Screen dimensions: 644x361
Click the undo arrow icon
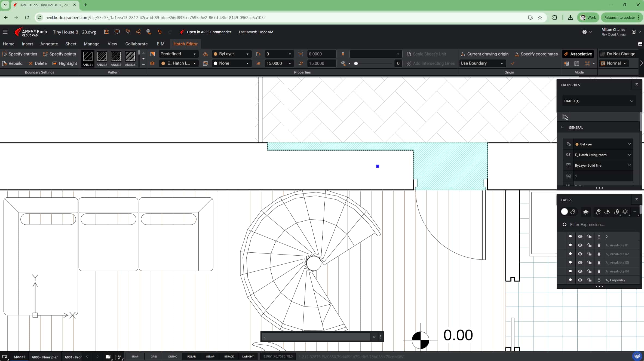(160, 32)
